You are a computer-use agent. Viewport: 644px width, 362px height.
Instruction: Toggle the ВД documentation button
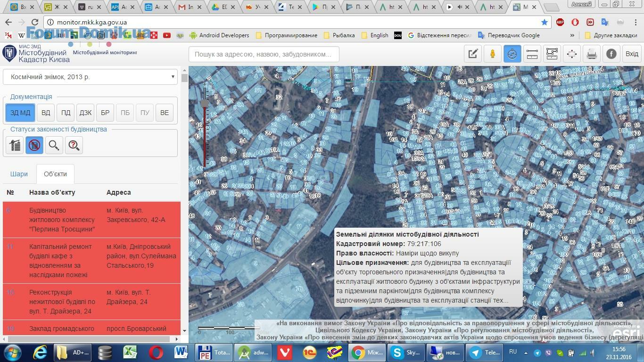(46, 113)
